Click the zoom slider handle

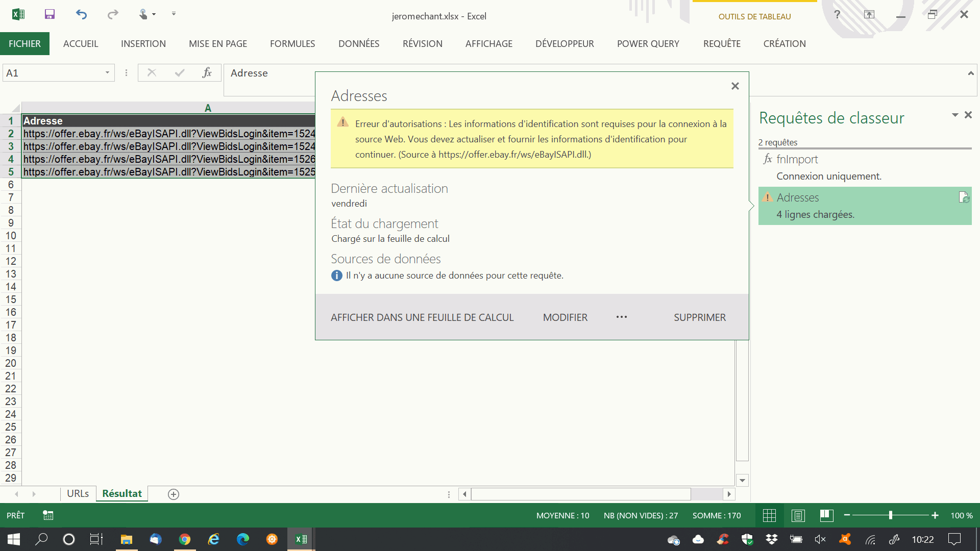890,515
